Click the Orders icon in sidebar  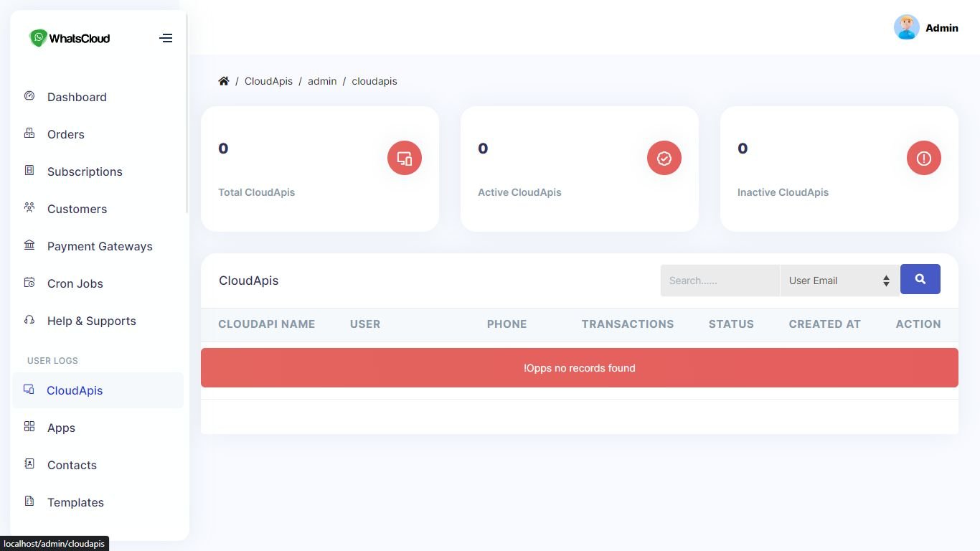click(29, 133)
